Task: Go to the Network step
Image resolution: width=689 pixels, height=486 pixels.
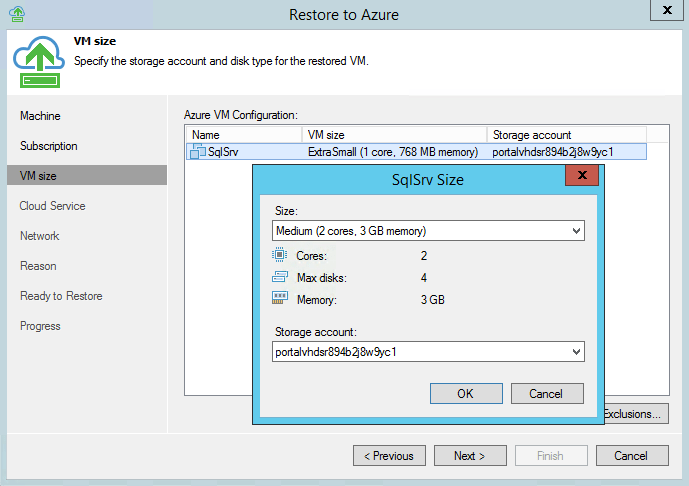Action: click(40, 236)
